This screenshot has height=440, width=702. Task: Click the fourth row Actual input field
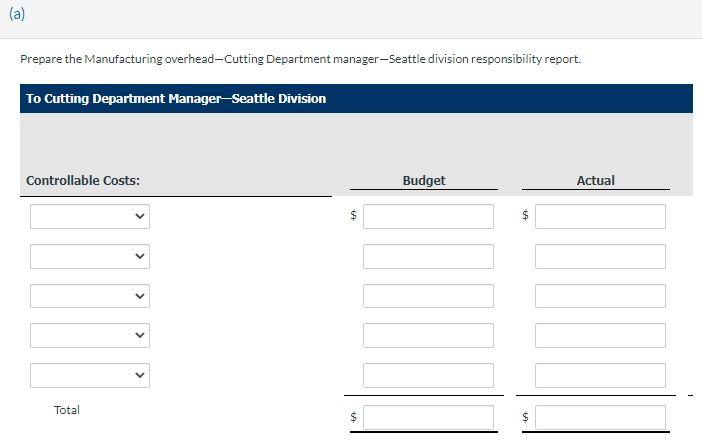pos(600,335)
